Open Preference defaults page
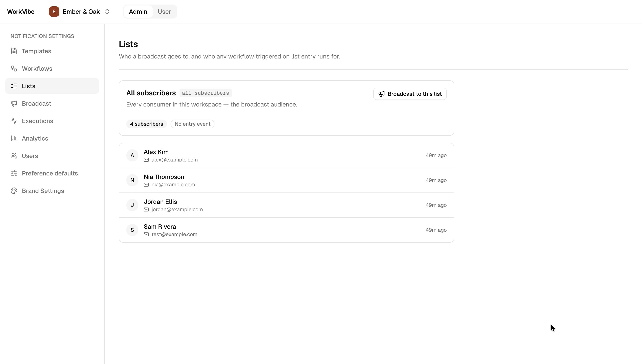 click(x=52, y=173)
